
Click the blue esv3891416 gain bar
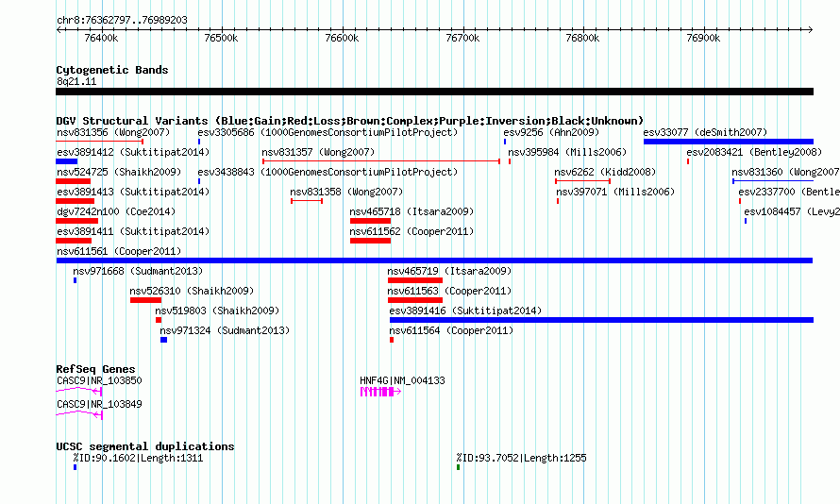point(601,320)
